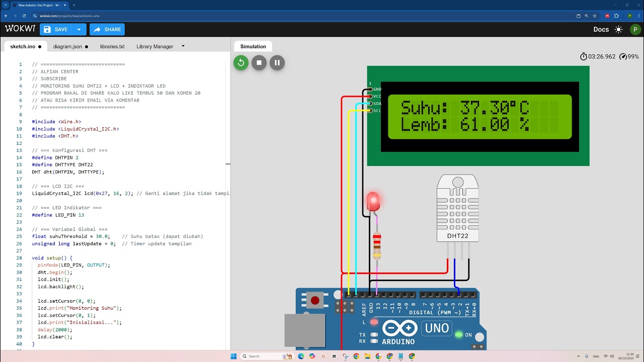Click line "#include <Wire.h>"
The height and width of the screenshot is (362, 644).
point(56,122)
